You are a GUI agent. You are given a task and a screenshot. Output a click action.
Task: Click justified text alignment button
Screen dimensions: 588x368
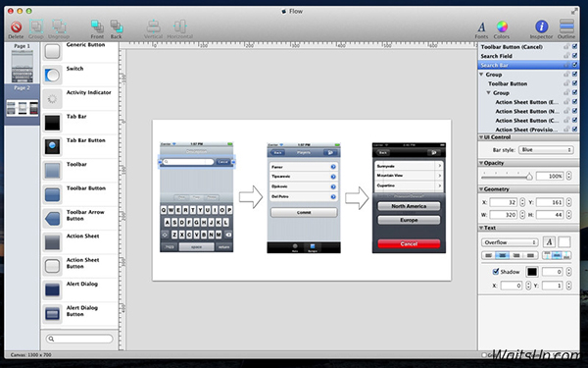point(530,255)
